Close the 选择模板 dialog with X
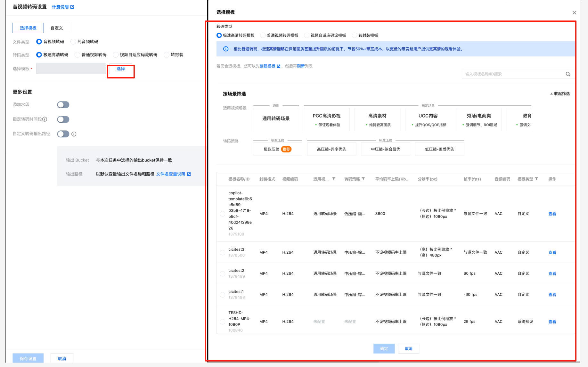Image resolution: width=588 pixels, height=367 pixels. (574, 13)
